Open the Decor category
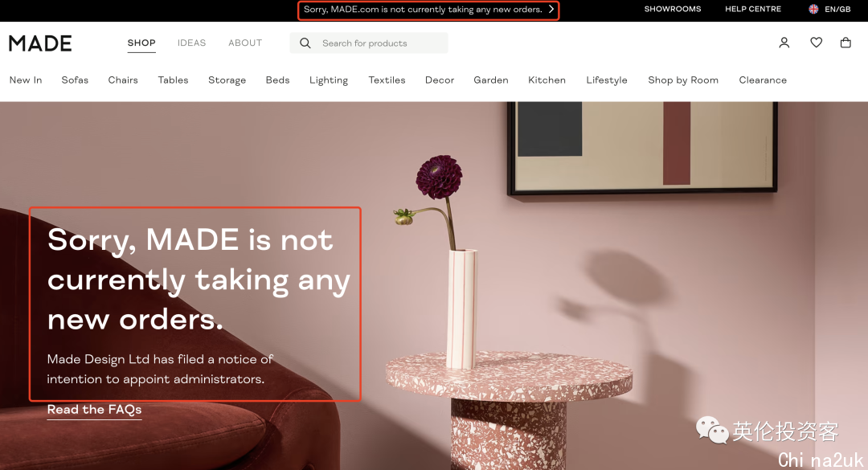The image size is (868, 470). pos(440,80)
